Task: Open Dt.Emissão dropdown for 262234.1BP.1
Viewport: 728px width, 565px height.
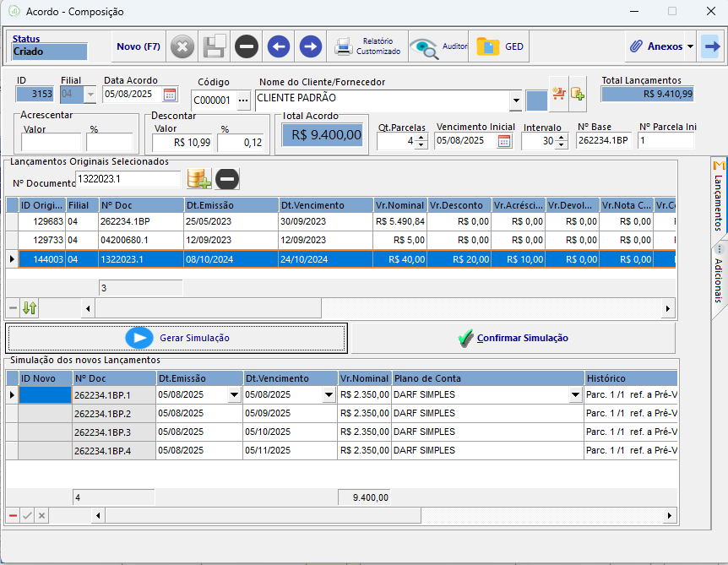Action: pos(234,395)
